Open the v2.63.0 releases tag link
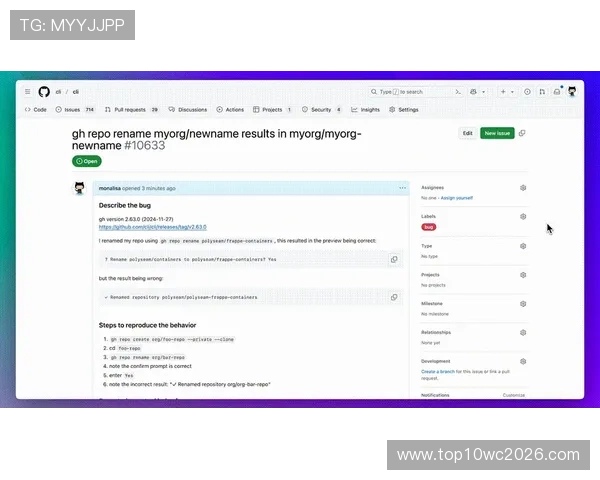This screenshot has height=480, width=600. pyautogui.click(x=153, y=227)
